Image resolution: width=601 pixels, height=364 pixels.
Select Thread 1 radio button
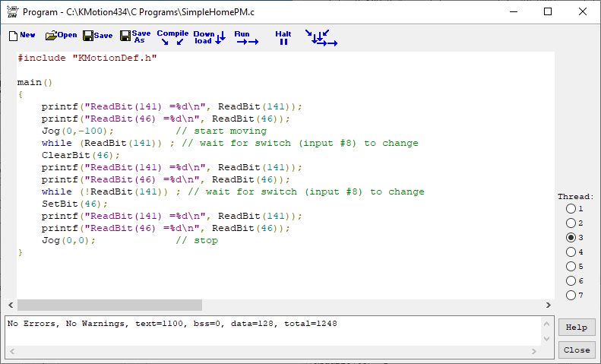pos(571,208)
